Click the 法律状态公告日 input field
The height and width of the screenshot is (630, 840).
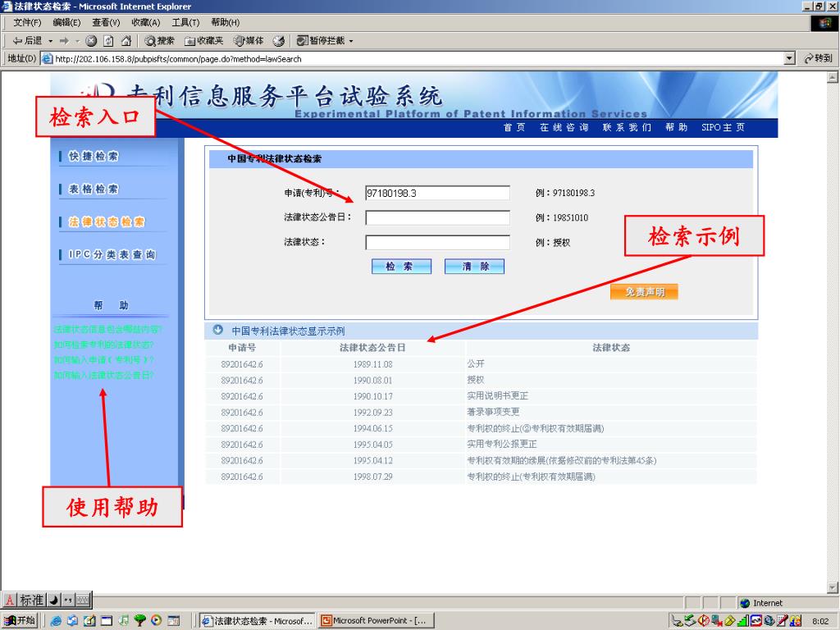pos(437,217)
